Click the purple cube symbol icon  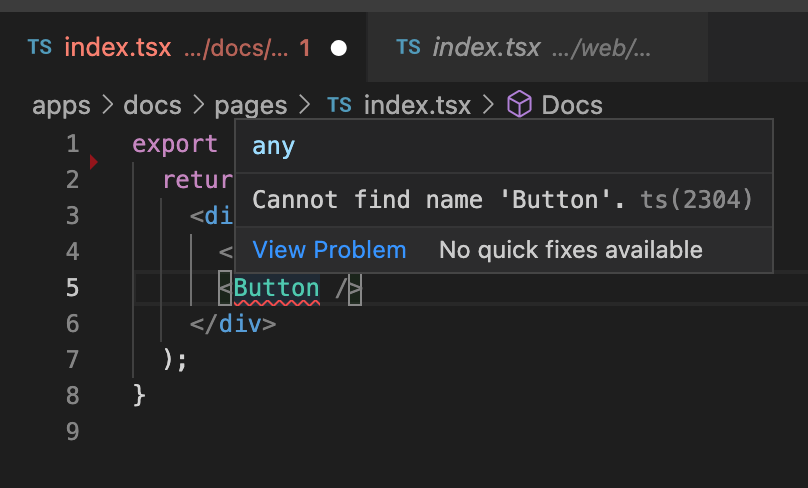point(519,104)
